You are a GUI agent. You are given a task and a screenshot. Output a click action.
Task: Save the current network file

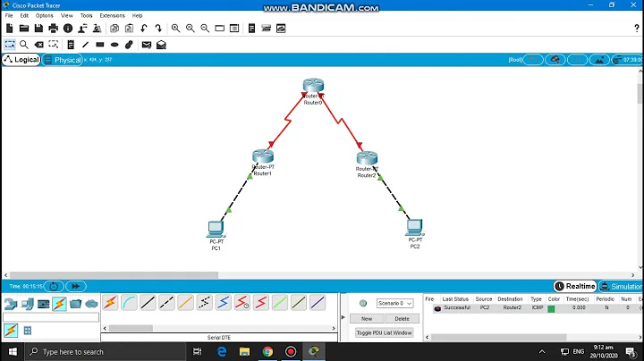38,29
